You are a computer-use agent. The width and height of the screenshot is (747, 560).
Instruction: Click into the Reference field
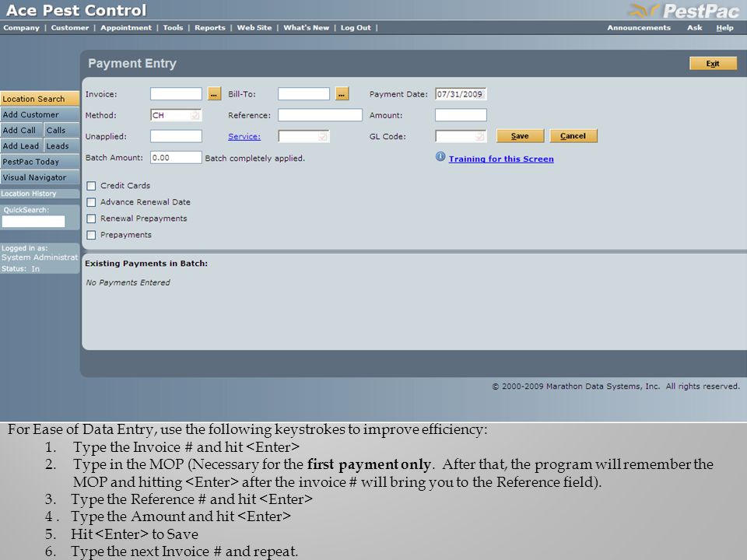tap(320, 115)
